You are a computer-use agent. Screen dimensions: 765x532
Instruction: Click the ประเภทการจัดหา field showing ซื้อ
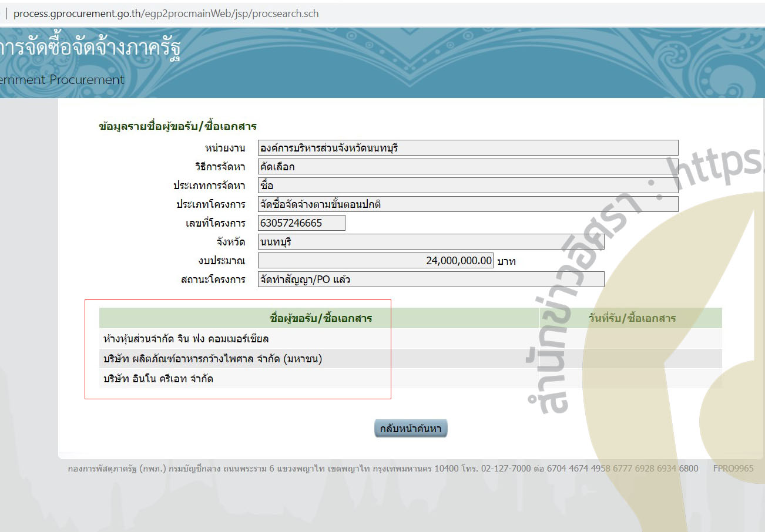pos(468,186)
